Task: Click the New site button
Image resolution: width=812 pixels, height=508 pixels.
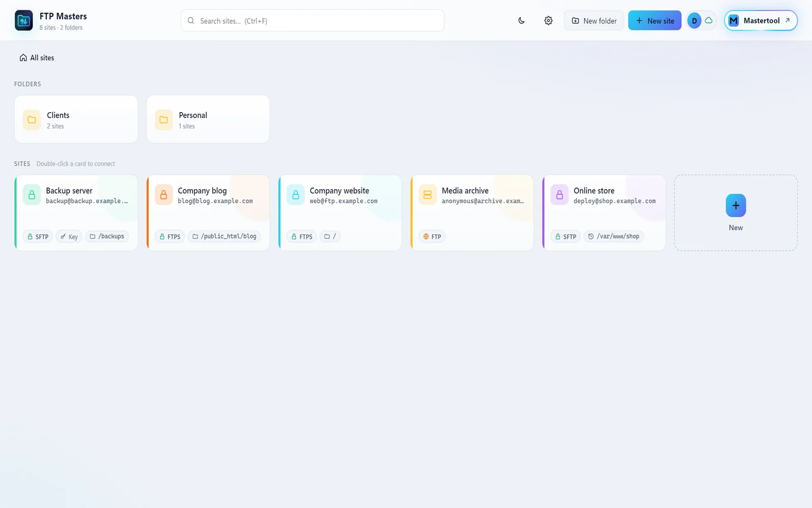Action: click(x=655, y=21)
